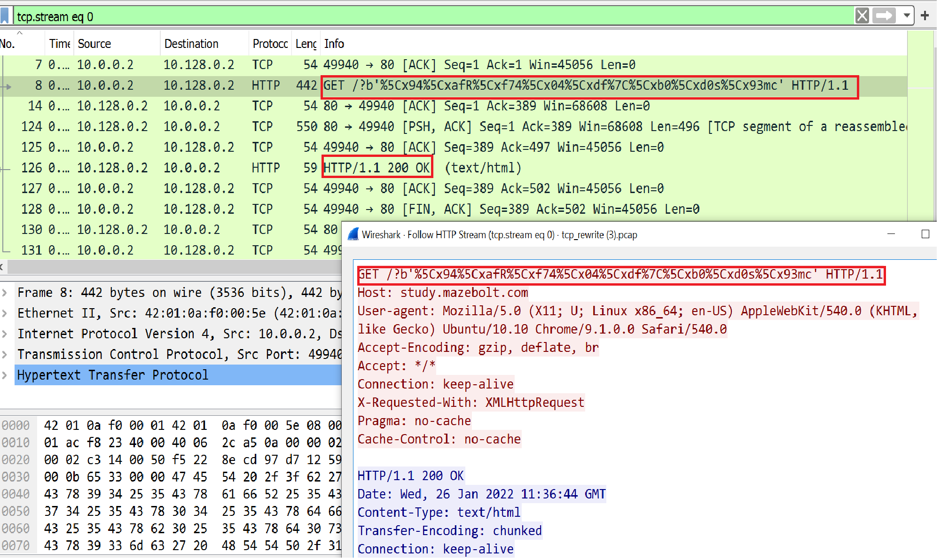The height and width of the screenshot is (560, 941).
Task: Sort packets by the Source column header
Action: 94,44
